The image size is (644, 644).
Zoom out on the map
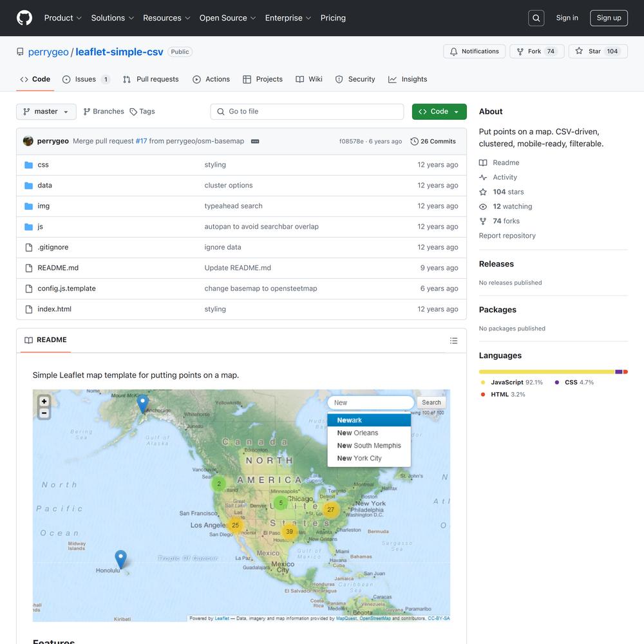click(44, 413)
